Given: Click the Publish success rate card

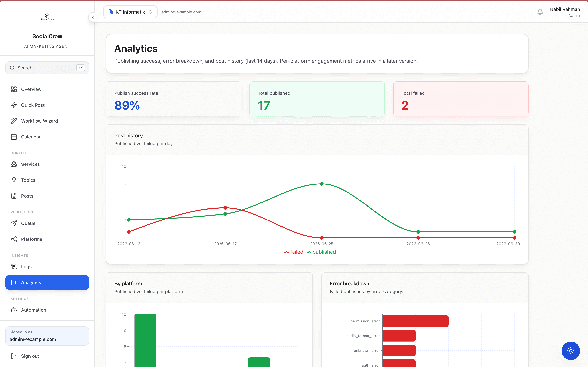Looking at the screenshot, I should [174, 99].
